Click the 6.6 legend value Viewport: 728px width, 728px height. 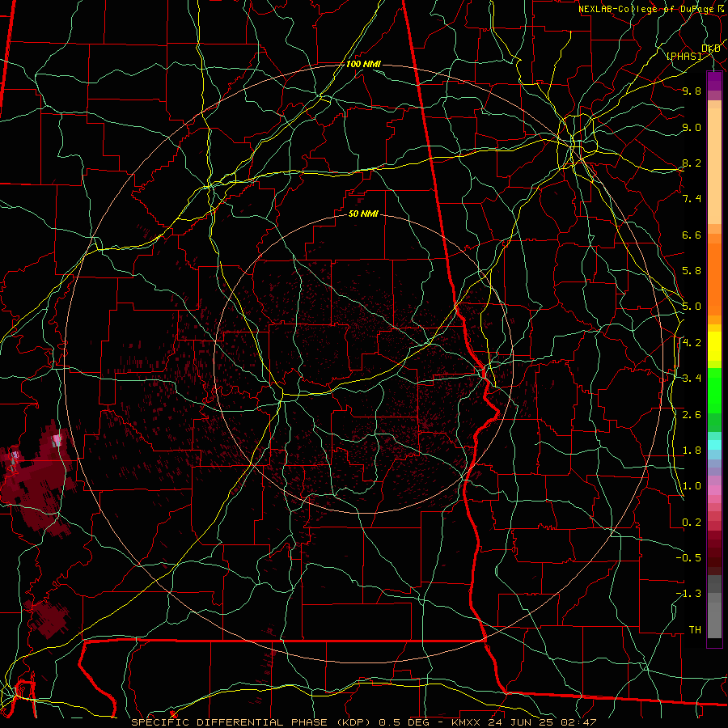(x=692, y=235)
